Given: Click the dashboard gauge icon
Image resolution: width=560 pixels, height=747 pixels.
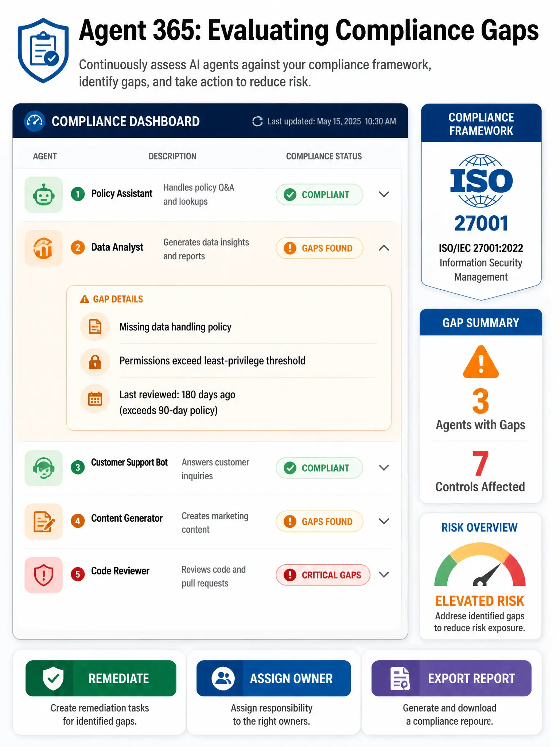Looking at the screenshot, I should tap(35, 121).
